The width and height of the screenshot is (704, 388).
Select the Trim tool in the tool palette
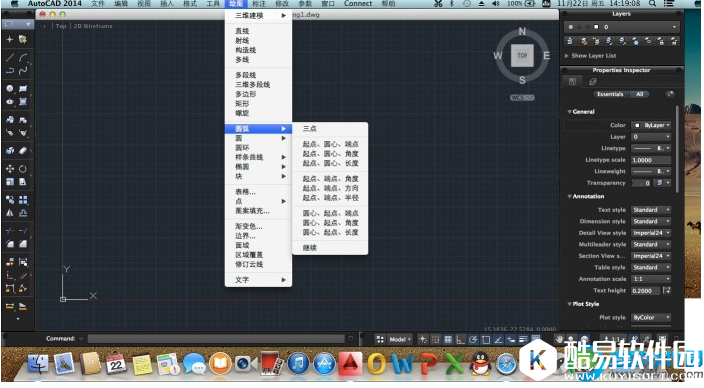point(9,231)
